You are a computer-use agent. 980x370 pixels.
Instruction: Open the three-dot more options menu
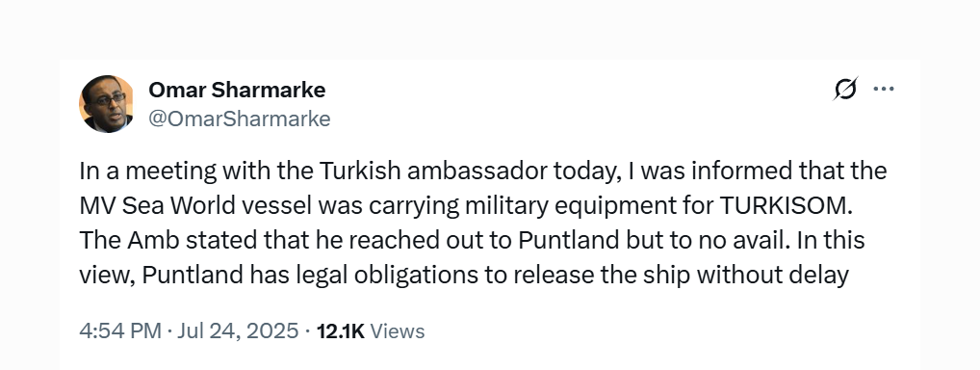click(883, 89)
